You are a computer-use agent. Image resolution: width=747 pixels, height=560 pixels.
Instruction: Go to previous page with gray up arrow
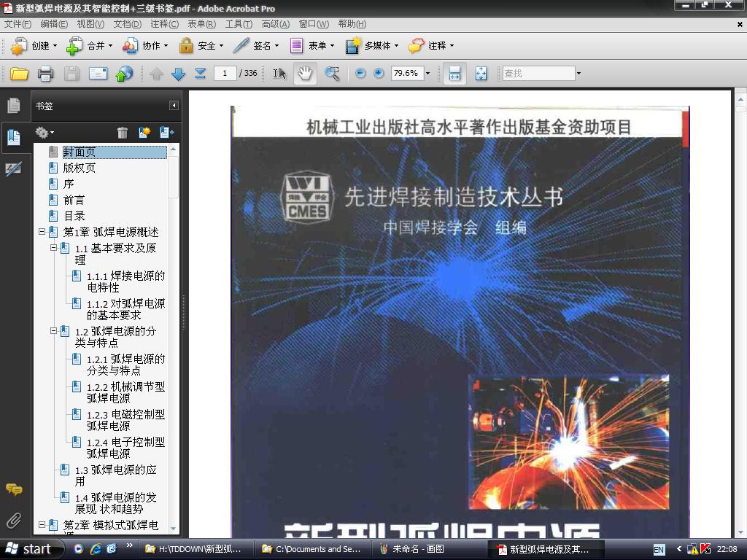[x=156, y=74]
